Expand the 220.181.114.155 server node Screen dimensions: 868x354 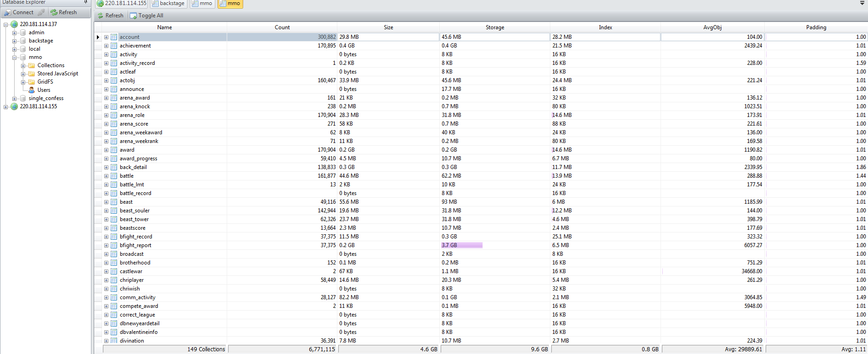(6, 106)
